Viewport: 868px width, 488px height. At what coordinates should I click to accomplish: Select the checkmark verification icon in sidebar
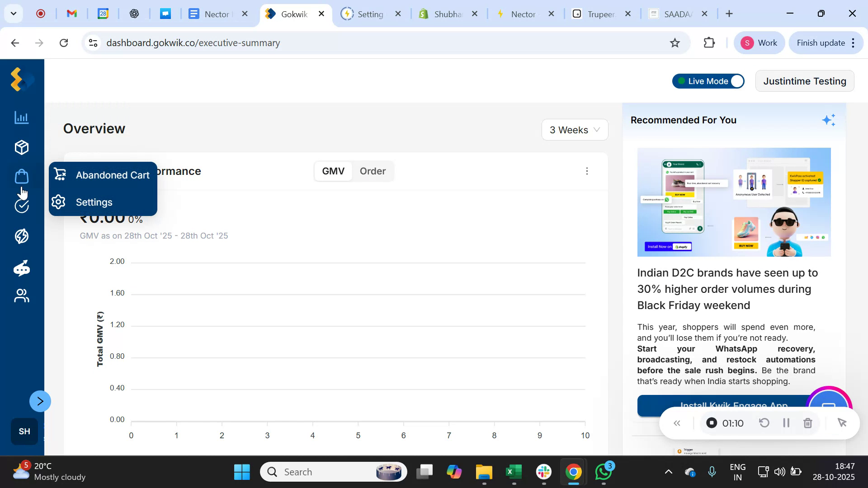(x=21, y=206)
